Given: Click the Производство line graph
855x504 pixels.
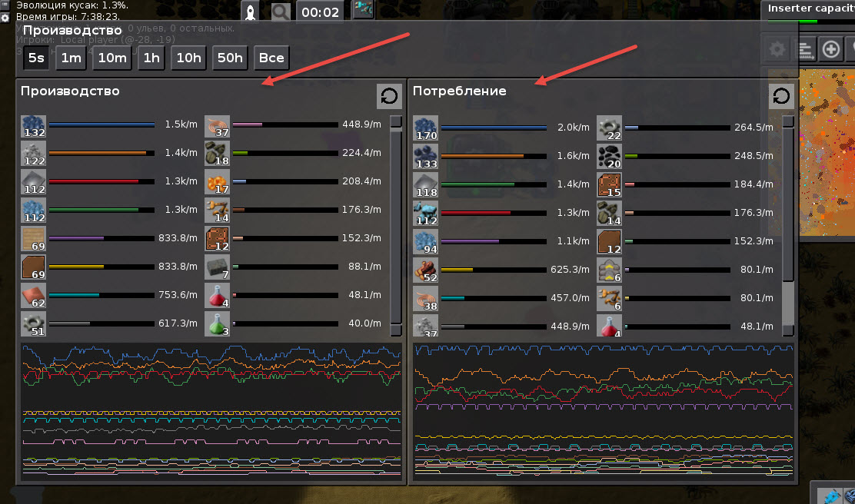Looking at the screenshot, I should 211,411.
